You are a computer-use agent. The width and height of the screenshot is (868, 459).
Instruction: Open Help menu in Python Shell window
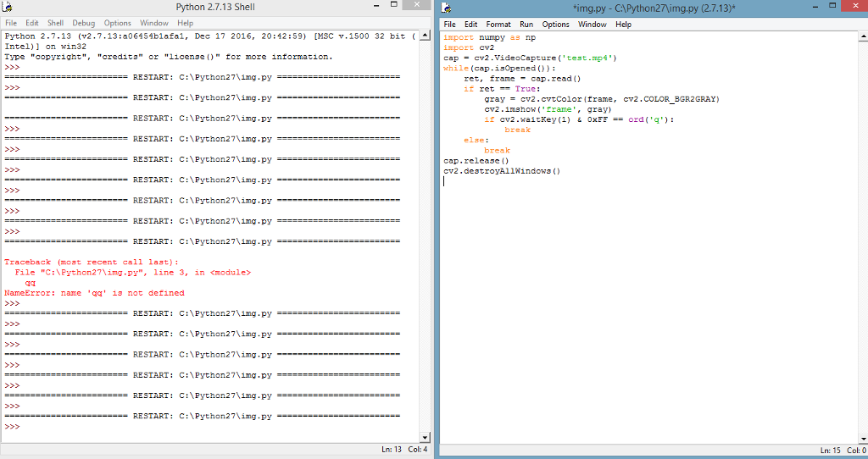[x=186, y=23]
